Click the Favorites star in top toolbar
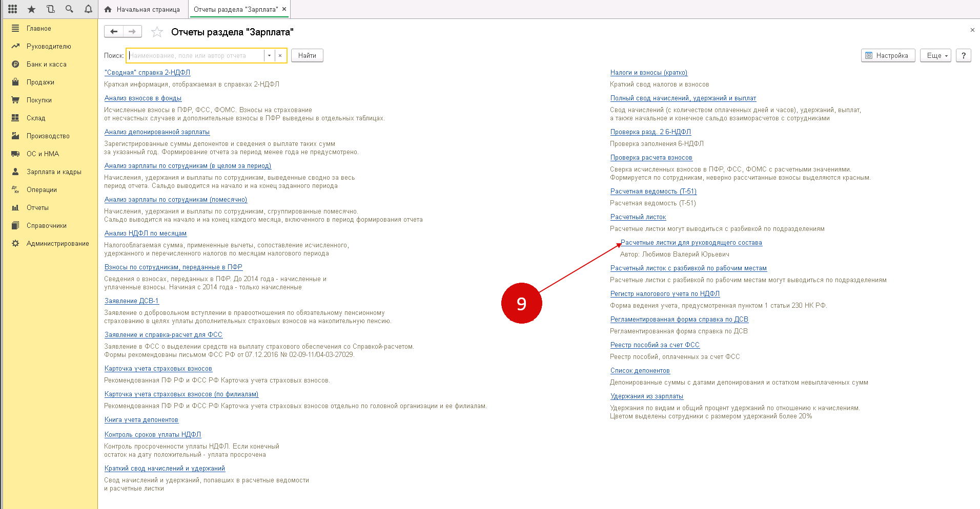Screen dimensions: 980x509 [x=31, y=9]
